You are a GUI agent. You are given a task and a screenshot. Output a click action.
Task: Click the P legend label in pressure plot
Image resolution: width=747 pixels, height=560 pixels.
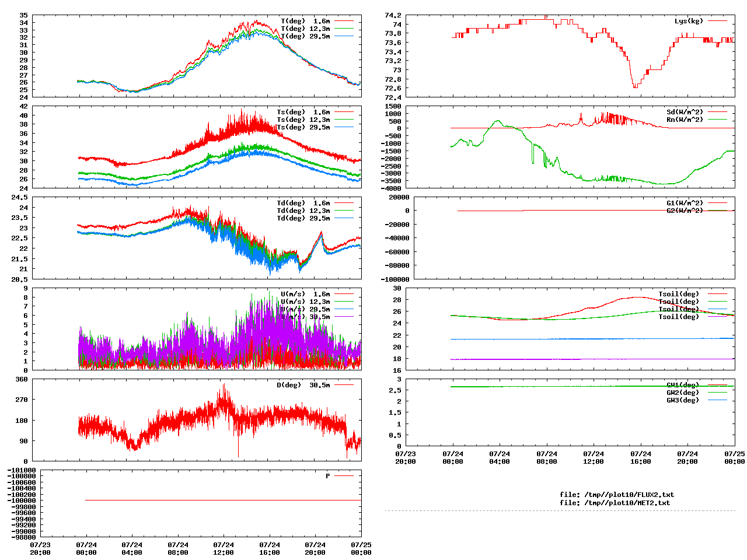pos(327,476)
